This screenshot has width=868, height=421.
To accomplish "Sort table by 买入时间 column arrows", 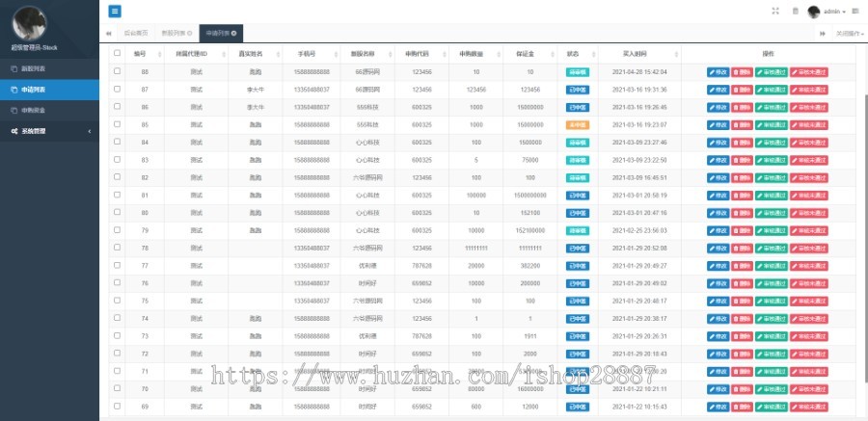I will point(676,54).
